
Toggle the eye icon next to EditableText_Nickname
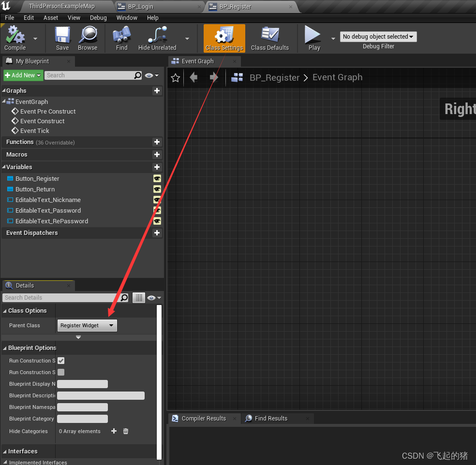click(157, 200)
